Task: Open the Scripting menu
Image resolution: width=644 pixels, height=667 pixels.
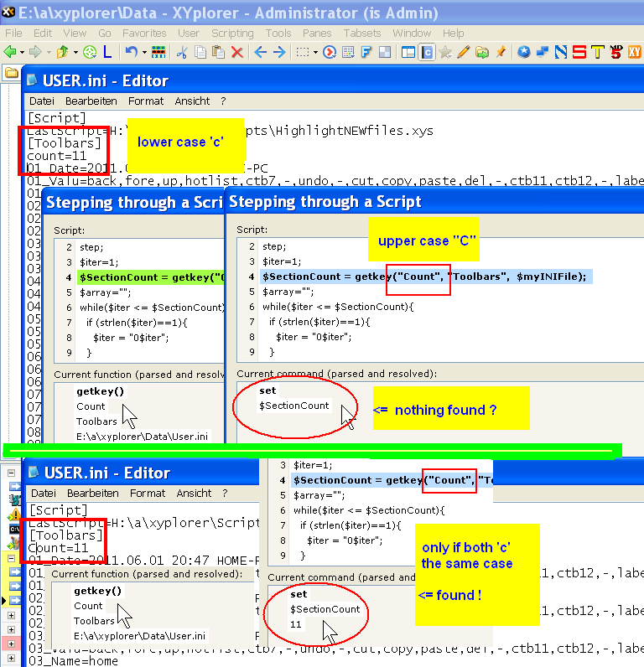Action: [232, 34]
